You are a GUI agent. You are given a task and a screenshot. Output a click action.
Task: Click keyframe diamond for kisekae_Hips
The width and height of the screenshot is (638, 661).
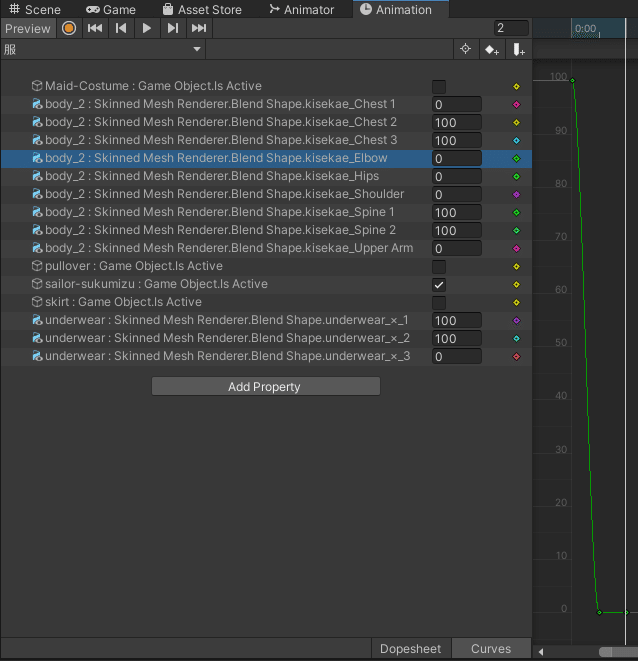pos(516,177)
